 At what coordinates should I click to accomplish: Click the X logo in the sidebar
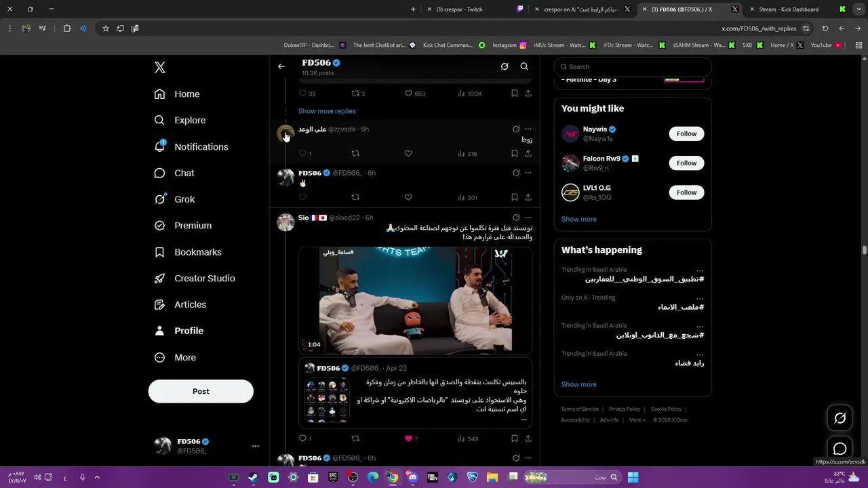click(x=159, y=67)
